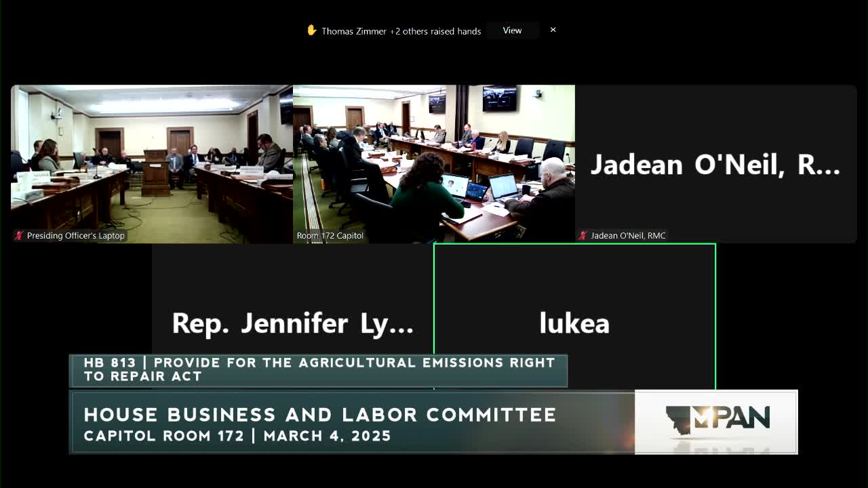Select Jadean O'Neil's video tile
The width and height of the screenshot is (868, 488).
click(x=715, y=163)
